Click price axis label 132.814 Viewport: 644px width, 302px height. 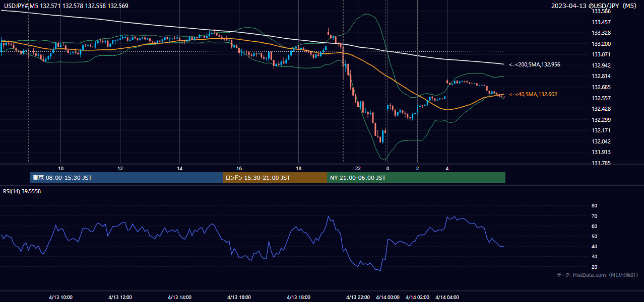(x=601, y=76)
